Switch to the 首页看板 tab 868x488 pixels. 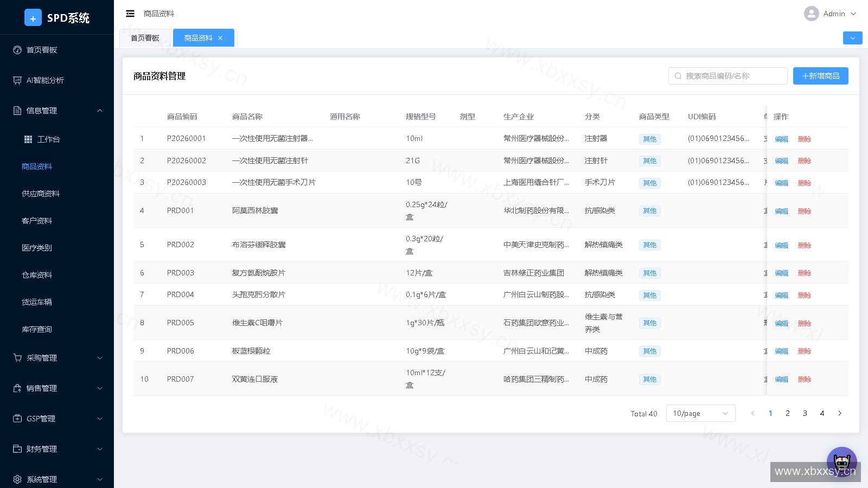pyautogui.click(x=145, y=38)
